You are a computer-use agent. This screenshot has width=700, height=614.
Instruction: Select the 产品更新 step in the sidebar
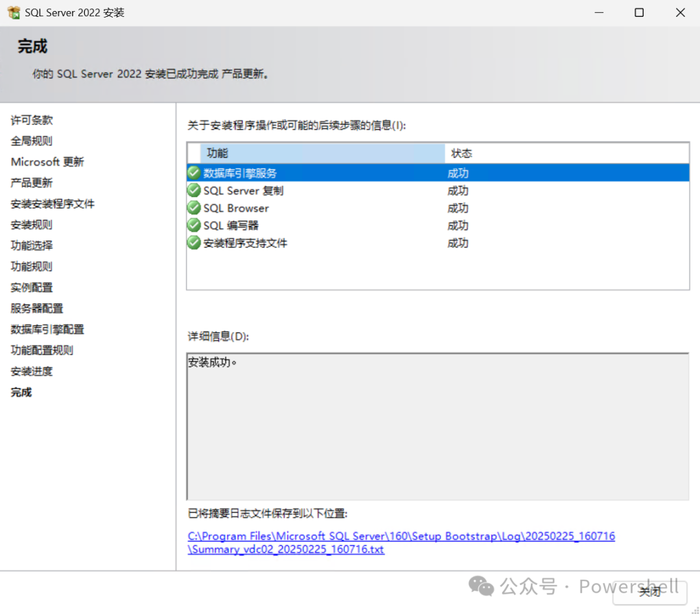(32, 183)
